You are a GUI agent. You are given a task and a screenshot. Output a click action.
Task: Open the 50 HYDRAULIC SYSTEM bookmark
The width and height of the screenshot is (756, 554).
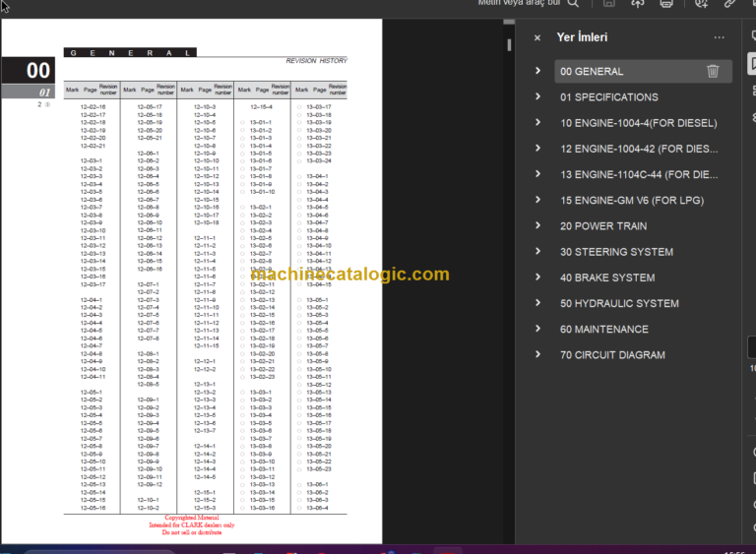point(619,304)
